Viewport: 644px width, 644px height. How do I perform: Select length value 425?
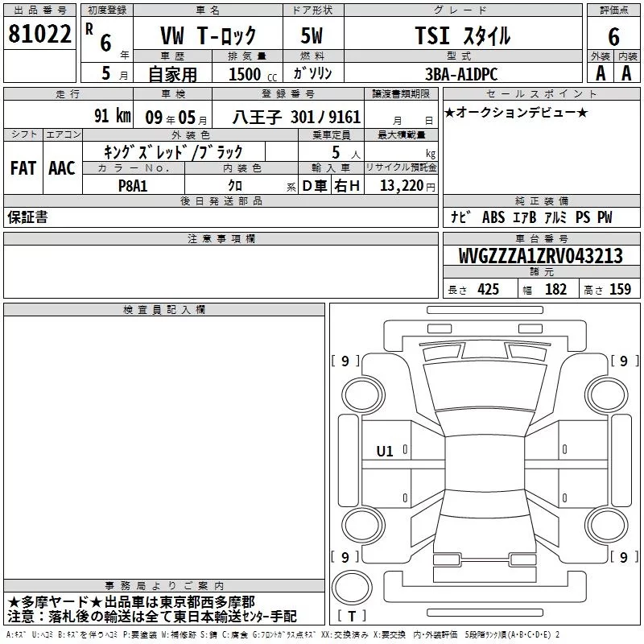coord(489,290)
